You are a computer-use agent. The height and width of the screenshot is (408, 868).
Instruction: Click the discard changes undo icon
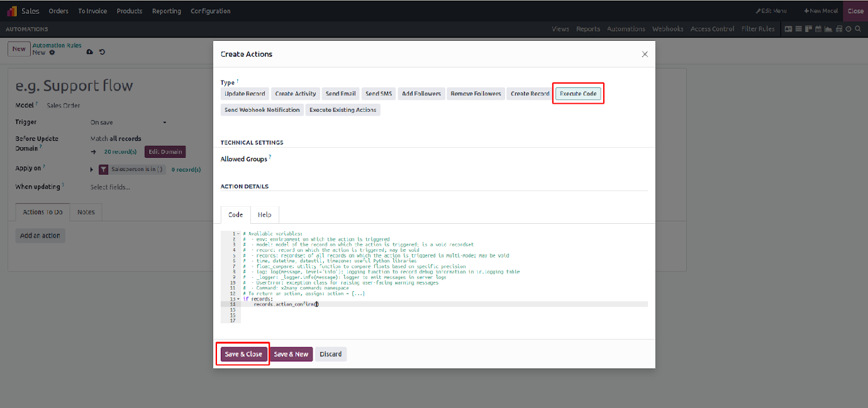pos(102,52)
